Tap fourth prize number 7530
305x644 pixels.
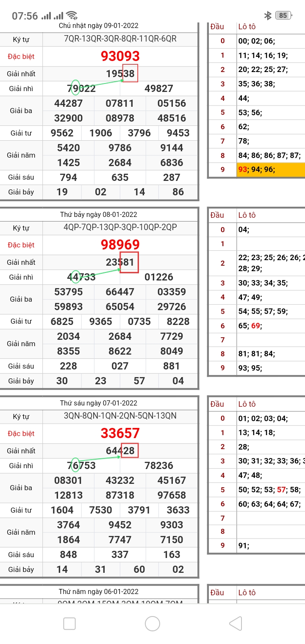[x=101, y=510]
